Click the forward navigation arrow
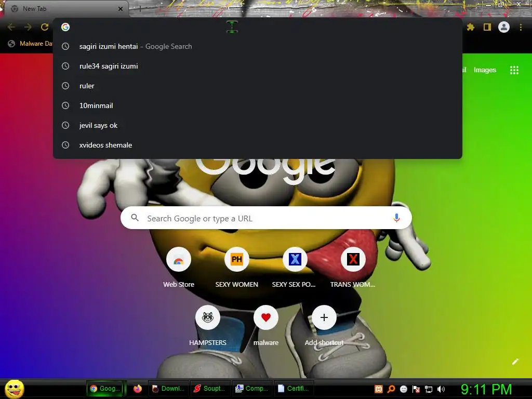 pyautogui.click(x=28, y=27)
